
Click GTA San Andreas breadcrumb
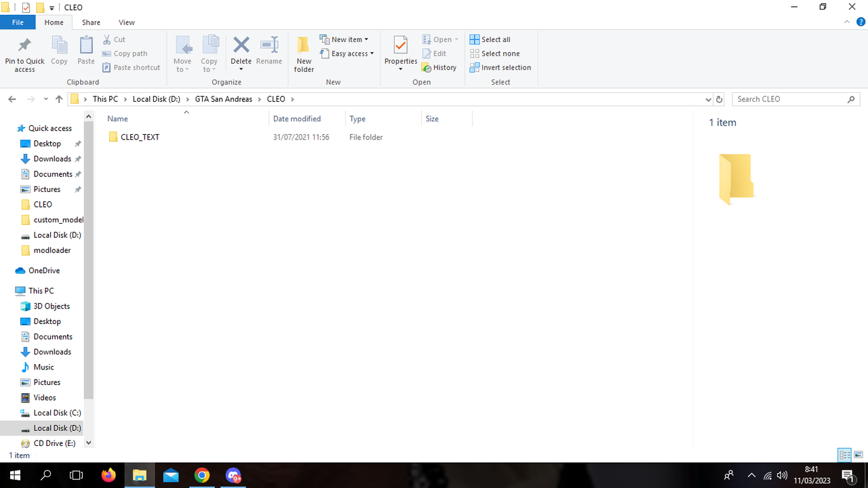point(223,99)
